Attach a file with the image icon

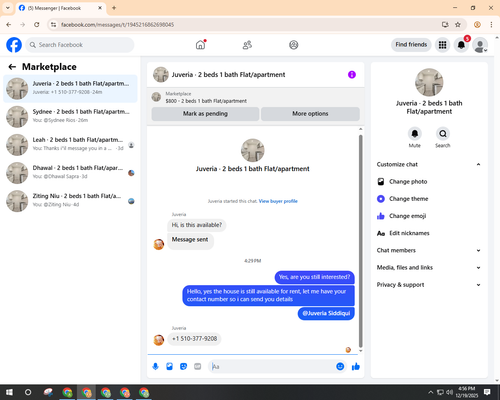pyautogui.click(x=169, y=367)
